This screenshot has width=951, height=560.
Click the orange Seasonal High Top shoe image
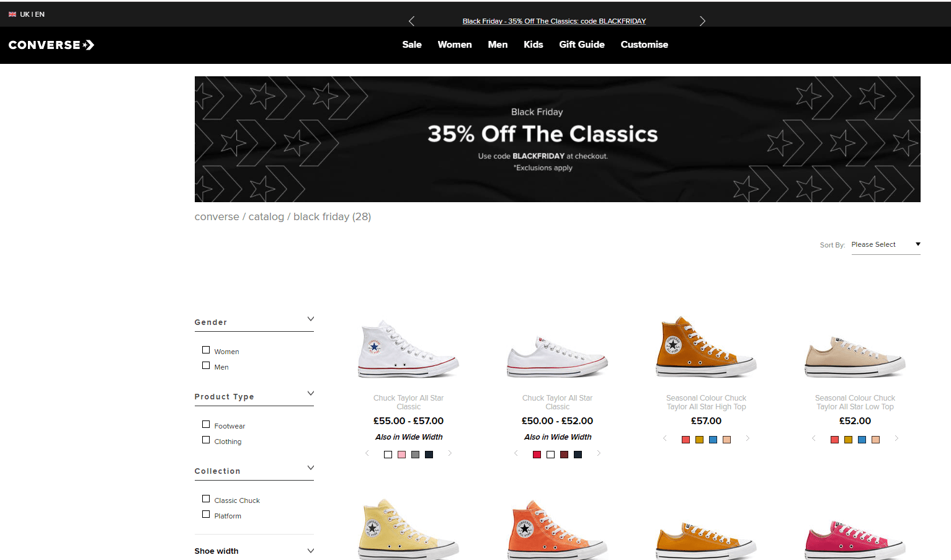pyautogui.click(x=706, y=347)
